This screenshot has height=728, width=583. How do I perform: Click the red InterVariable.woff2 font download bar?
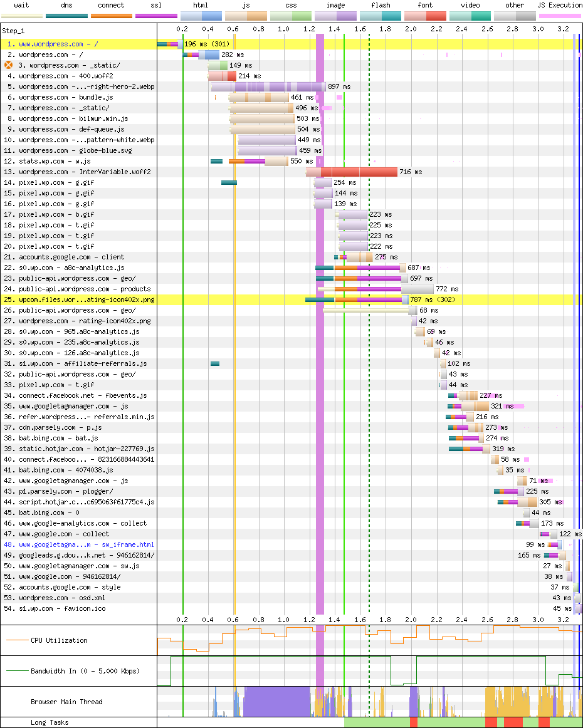point(359,172)
